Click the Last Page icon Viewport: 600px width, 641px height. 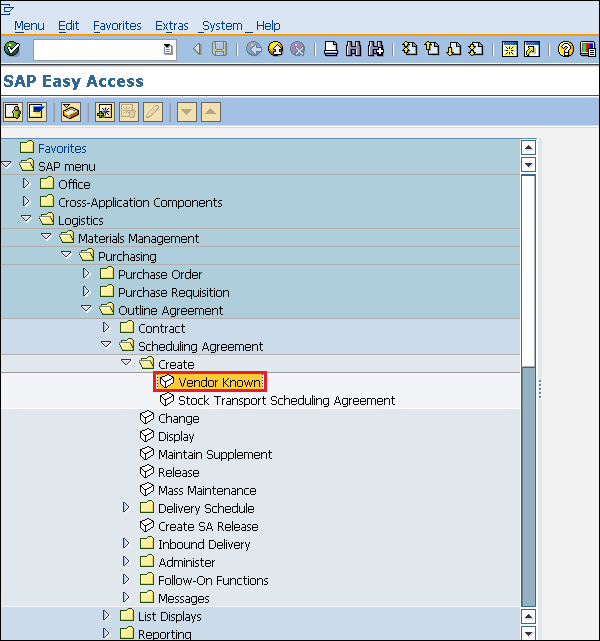pyautogui.click(x=476, y=49)
